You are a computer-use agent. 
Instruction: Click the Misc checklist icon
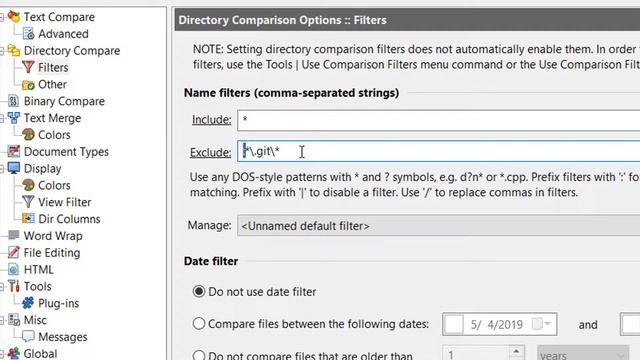pos(13,320)
